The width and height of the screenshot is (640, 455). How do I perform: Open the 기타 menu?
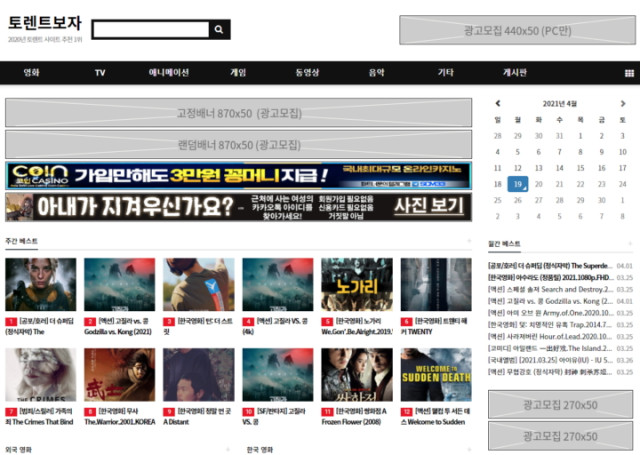tap(446, 73)
